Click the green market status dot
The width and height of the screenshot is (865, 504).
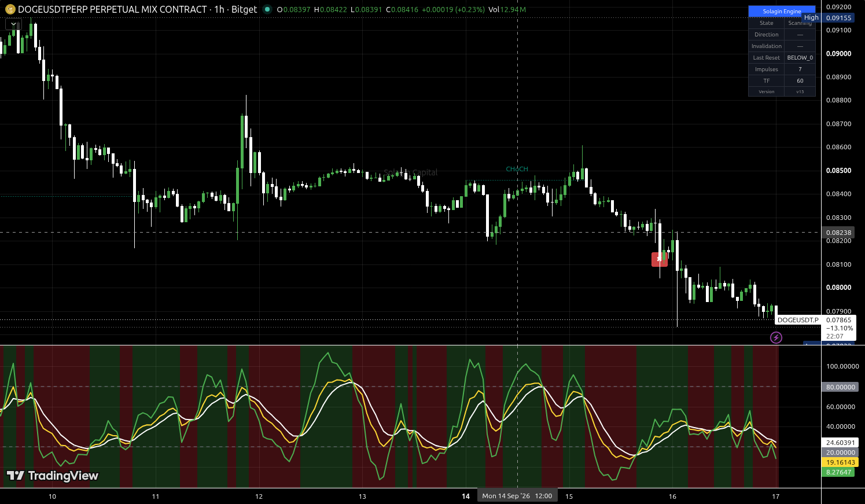click(267, 9)
